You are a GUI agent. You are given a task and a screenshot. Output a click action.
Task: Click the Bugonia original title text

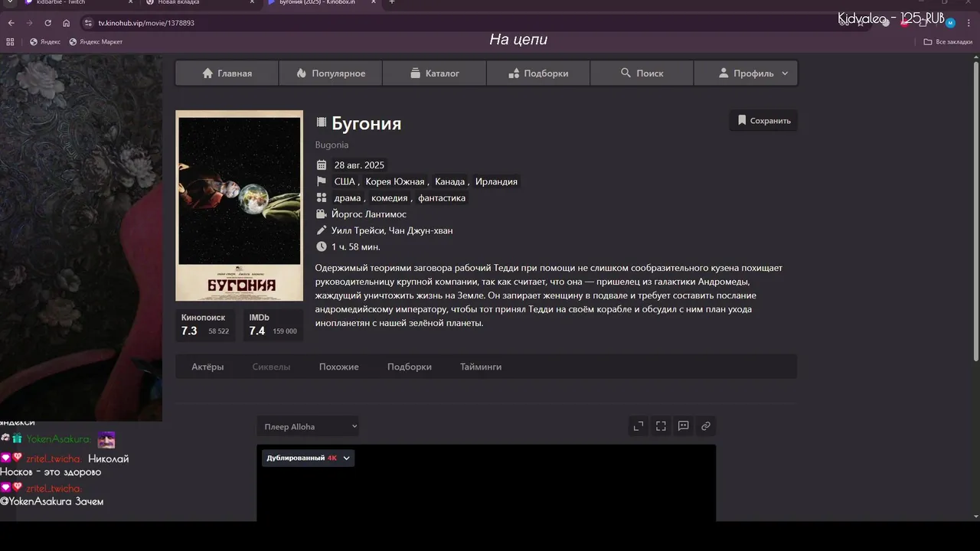[x=332, y=145]
